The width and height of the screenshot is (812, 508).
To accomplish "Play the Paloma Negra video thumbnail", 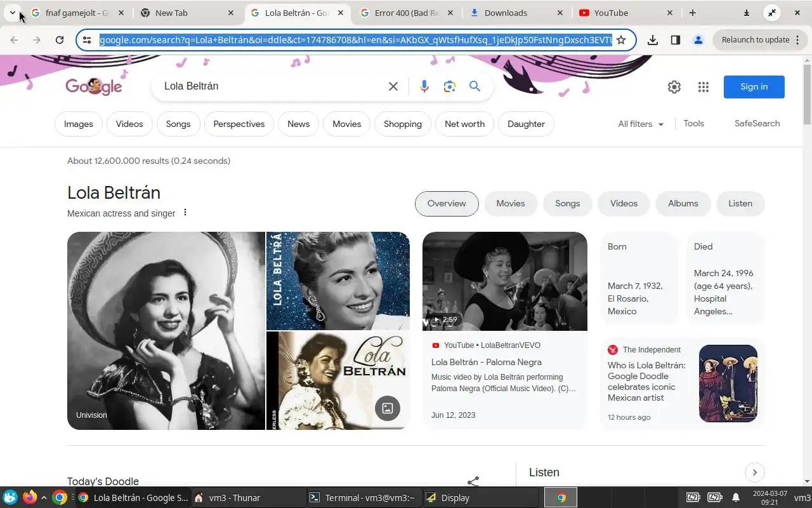I will (505, 281).
